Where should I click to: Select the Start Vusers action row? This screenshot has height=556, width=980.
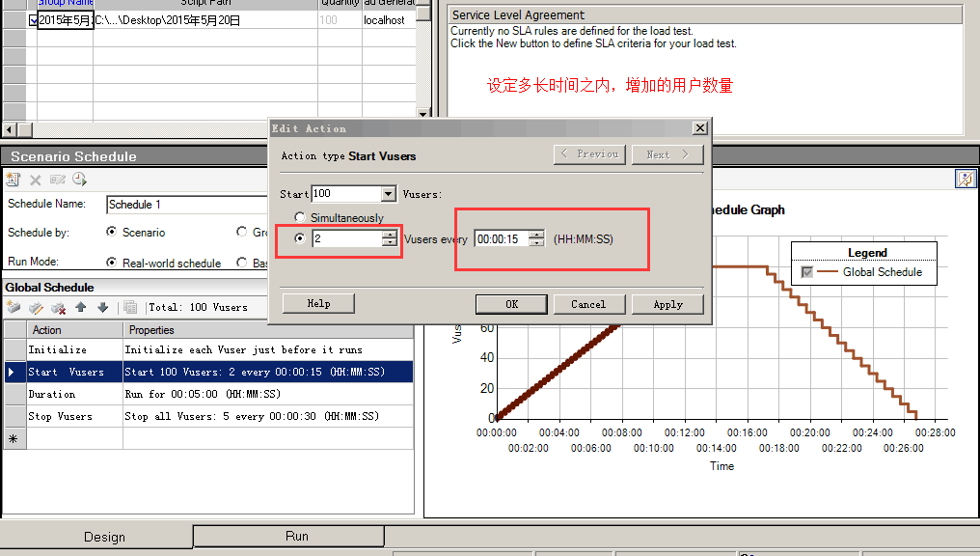point(208,373)
